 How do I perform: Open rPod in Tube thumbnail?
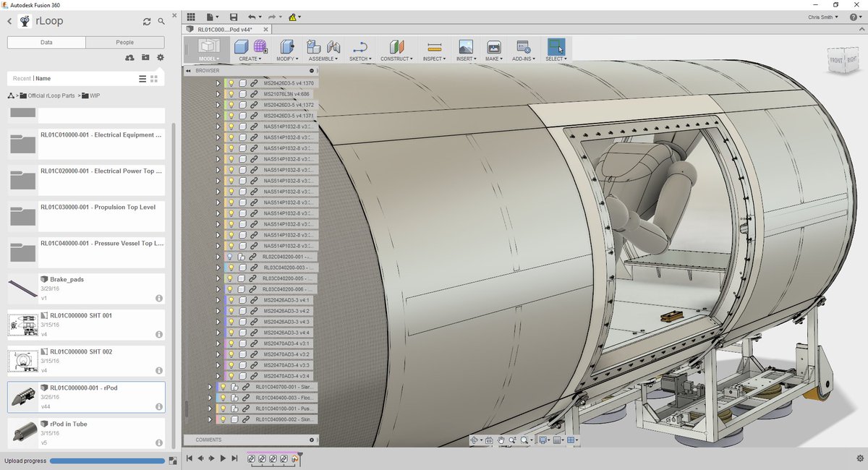tap(23, 432)
